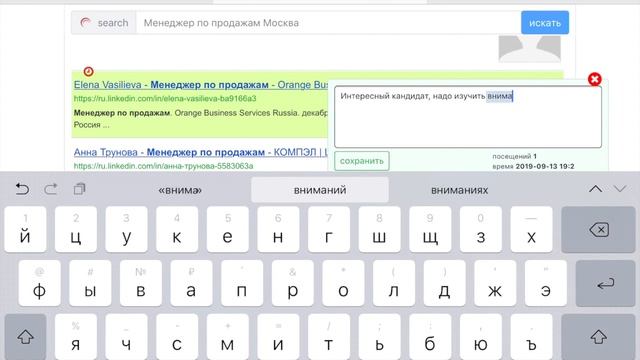The image size is (640, 360).
Task: Tap the ы key
Action: (90, 284)
